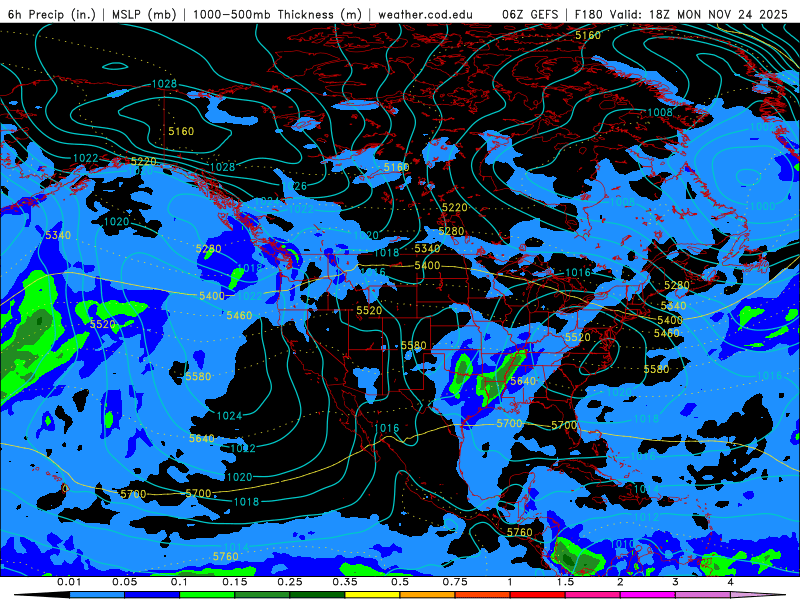Click the dark blue 0.05–0.1 legend swatch
Image resolution: width=800 pixels, height=600 pixels.
[152, 595]
